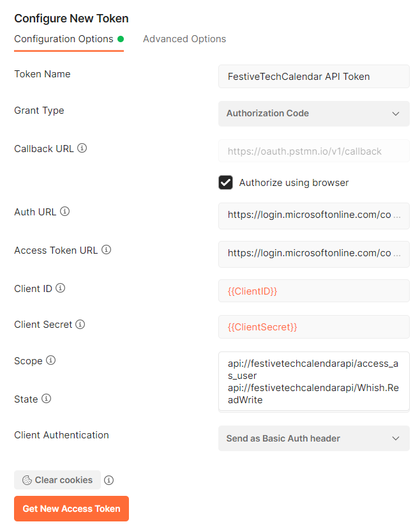This screenshot has width=420, height=531.
Task: Click info icon next to Client ID
Action: click(61, 288)
